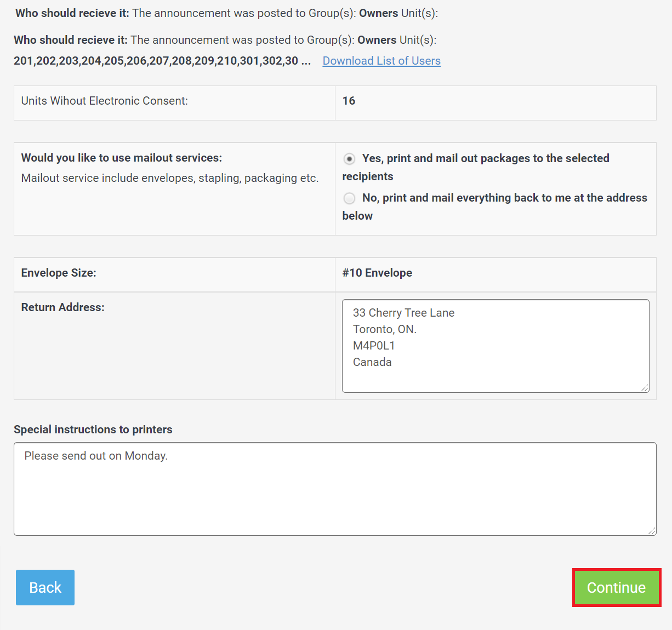The height and width of the screenshot is (630, 672).
Task: Click the #10 Envelope value
Action: pos(377,273)
